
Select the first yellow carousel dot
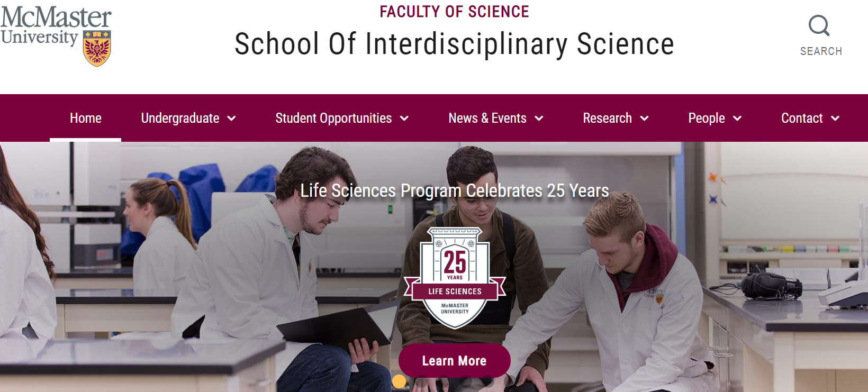click(x=399, y=381)
